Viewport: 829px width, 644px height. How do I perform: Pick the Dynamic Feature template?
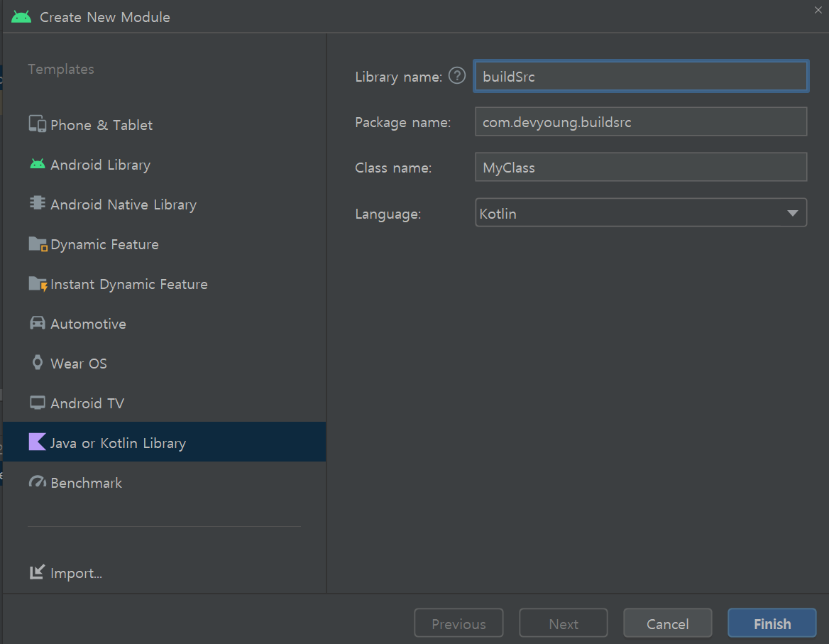click(x=164, y=244)
